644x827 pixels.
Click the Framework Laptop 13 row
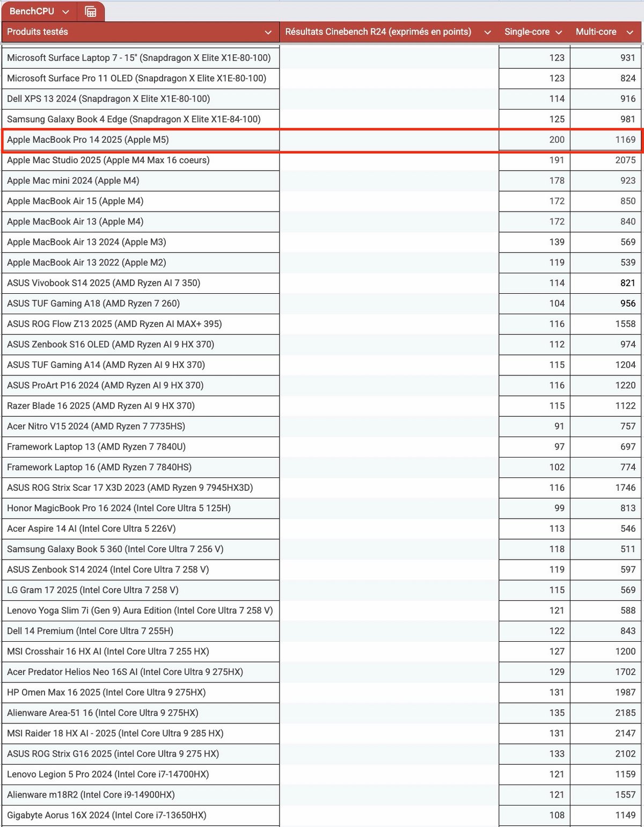[x=140, y=447]
